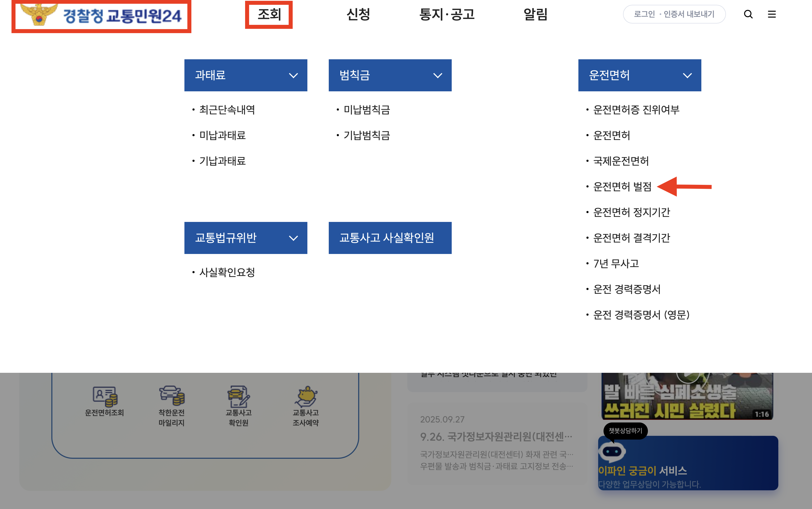This screenshot has height=509, width=812.
Task: Click the 경찰청 교통민원24 logo
Action: [101, 15]
